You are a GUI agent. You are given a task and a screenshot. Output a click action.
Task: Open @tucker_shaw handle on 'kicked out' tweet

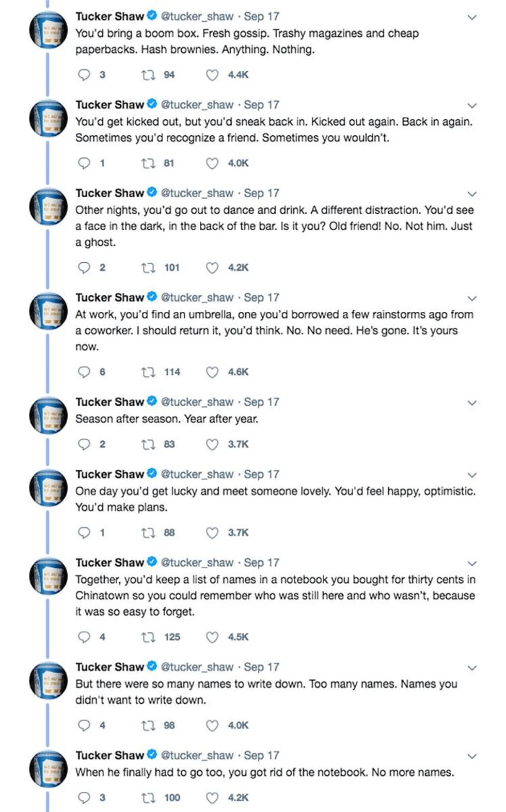[x=197, y=105]
